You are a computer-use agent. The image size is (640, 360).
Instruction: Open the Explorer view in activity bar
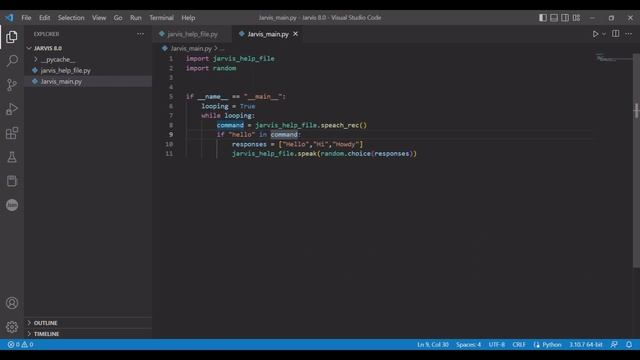click(12, 37)
